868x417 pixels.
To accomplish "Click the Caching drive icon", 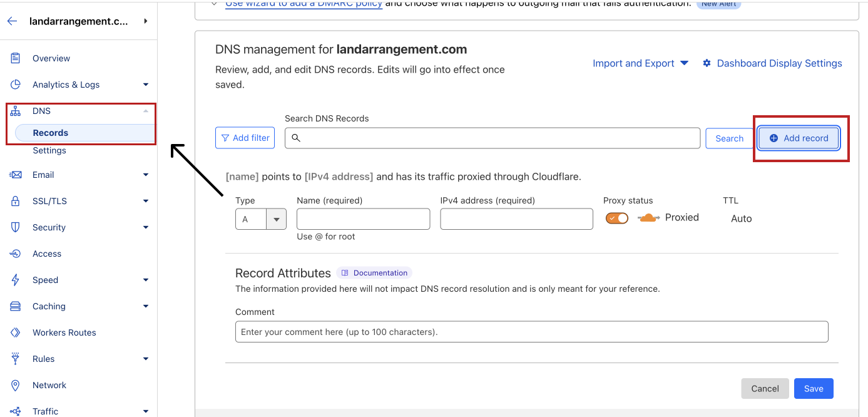I will pos(16,306).
